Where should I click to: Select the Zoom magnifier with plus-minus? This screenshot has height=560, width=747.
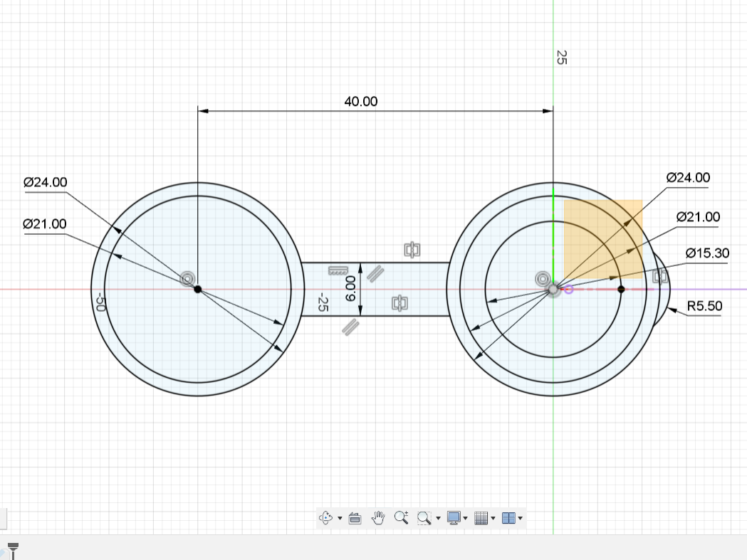pyautogui.click(x=401, y=519)
